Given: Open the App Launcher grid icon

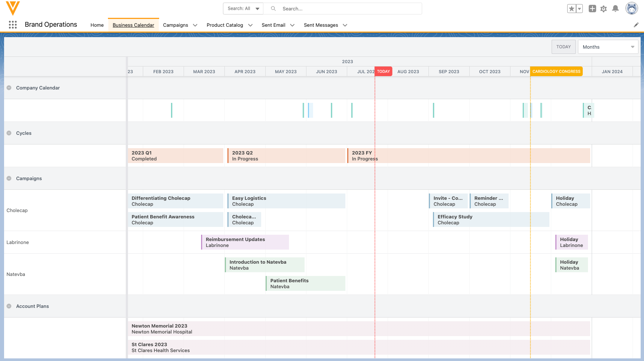Looking at the screenshot, I should pyautogui.click(x=13, y=25).
